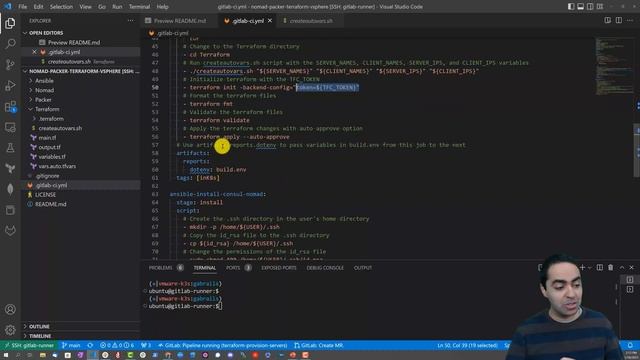Open the Remote Explorer view
This screenshot has width=640, height=360.
point(10,127)
